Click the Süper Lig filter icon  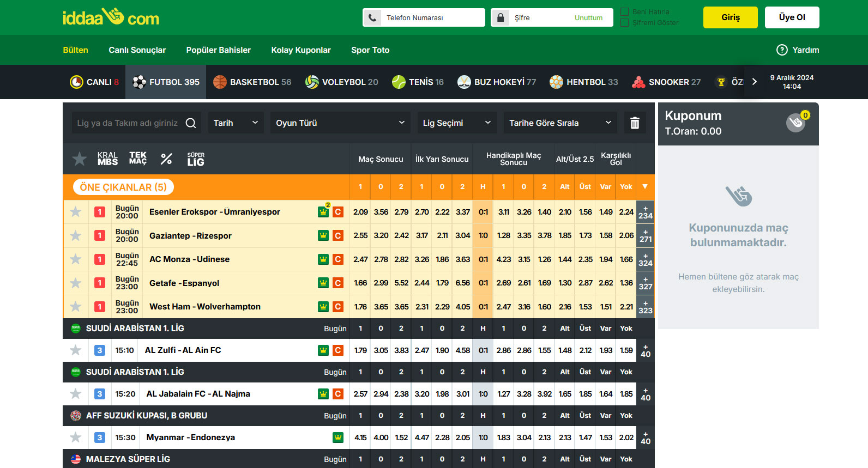pos(196,159)
